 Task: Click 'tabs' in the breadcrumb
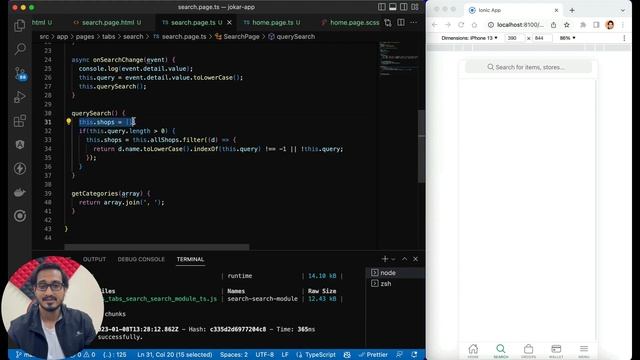(x=109, y=37)
